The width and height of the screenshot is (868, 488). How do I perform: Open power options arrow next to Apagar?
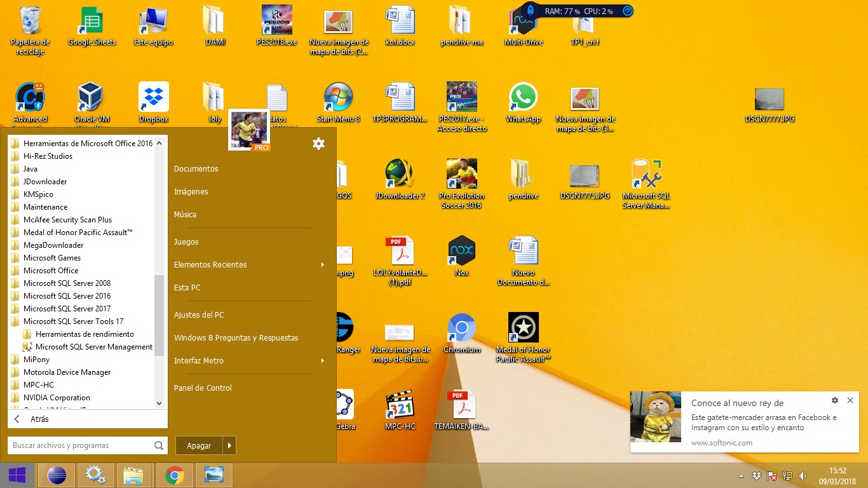pos(229,446)
